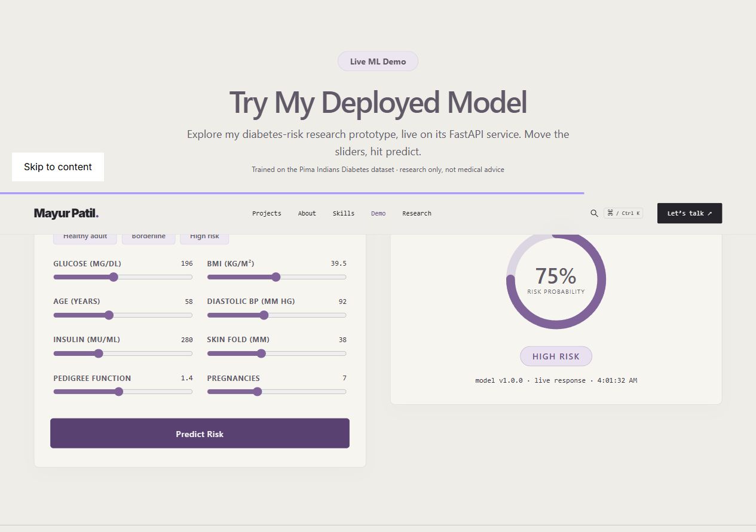Click the Diastolic BP value 92
Viewport: 756px width, 532px height.
342,302
